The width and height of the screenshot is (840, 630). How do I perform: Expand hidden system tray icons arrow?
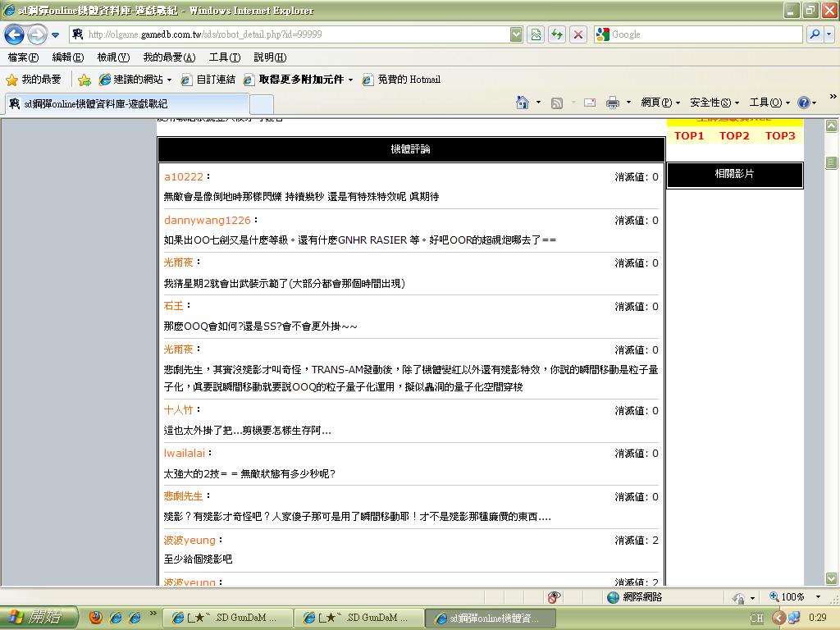(779, 619)
